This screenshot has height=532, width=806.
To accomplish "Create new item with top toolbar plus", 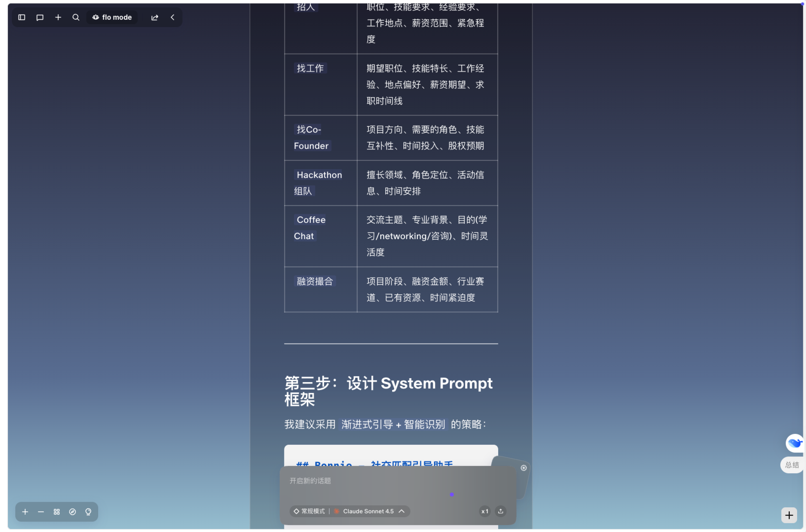I will [x=58, y=17].
